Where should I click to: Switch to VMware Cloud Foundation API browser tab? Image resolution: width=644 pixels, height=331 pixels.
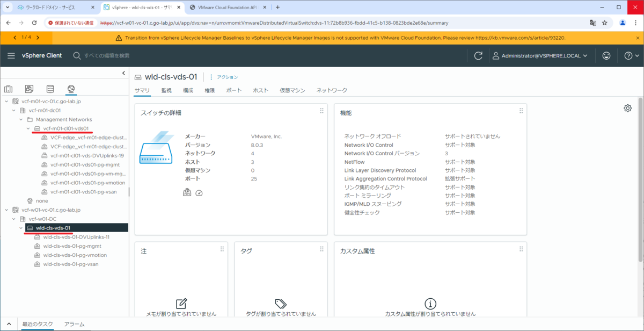click(x=228, y=8)
